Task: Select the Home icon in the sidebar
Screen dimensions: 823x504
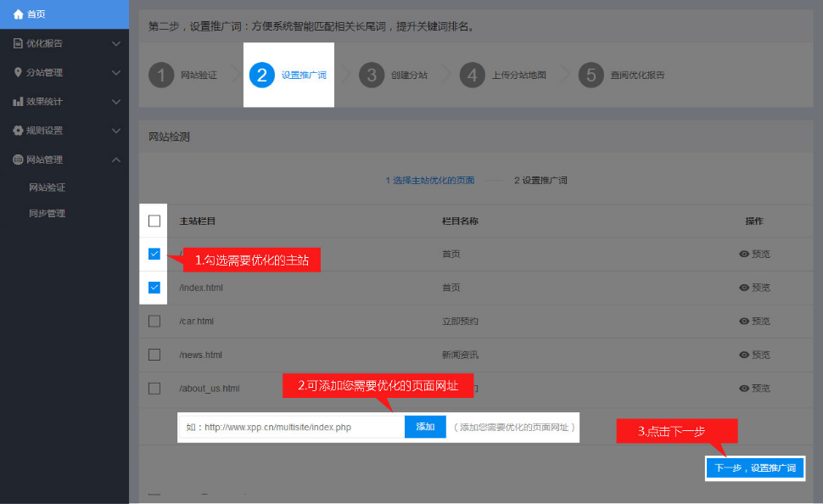Action: pos(14,14)
